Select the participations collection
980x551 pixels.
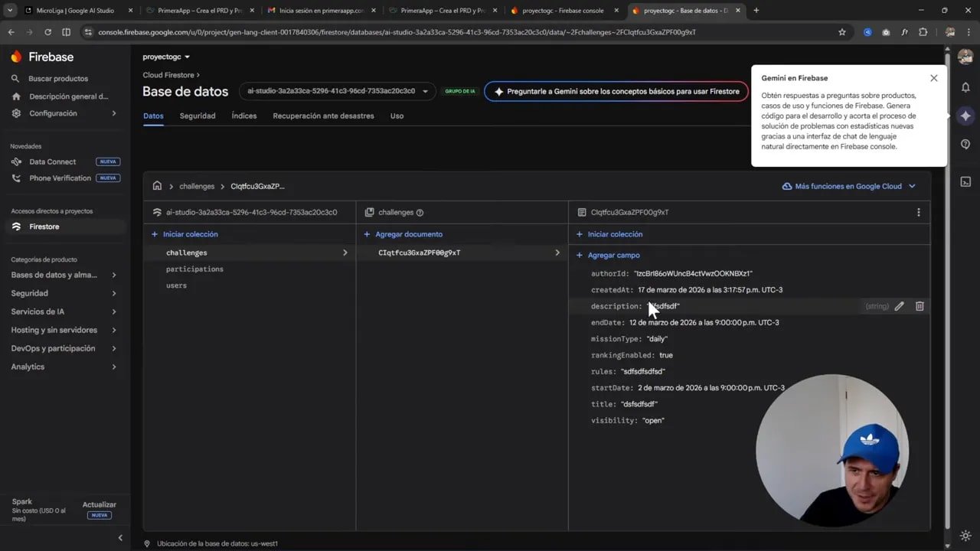(194, 269)
